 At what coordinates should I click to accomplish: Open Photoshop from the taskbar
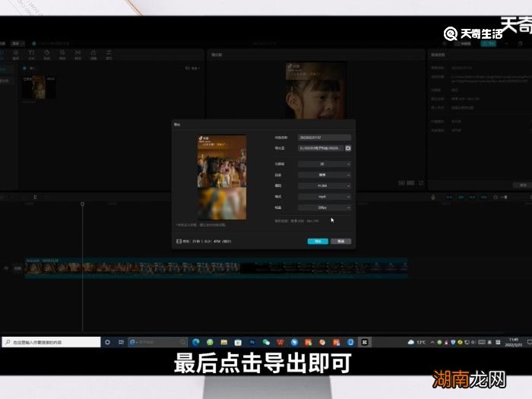[252, 342]
